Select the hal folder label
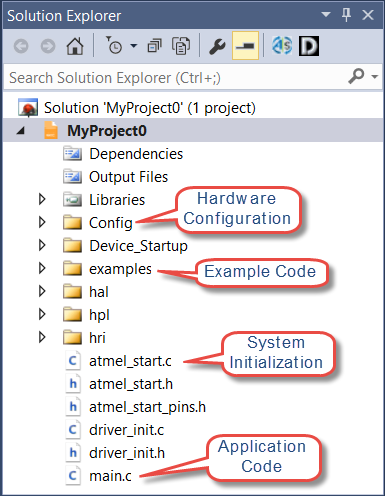 [99, 292]
